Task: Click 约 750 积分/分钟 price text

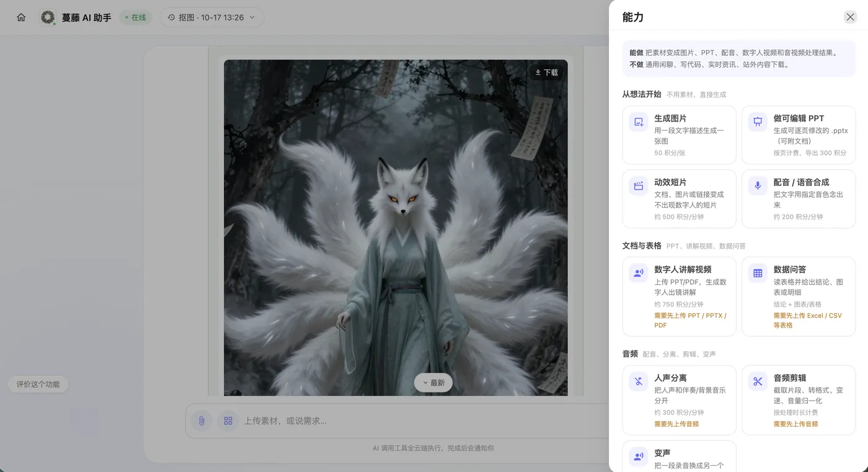Action: (679, 305)
